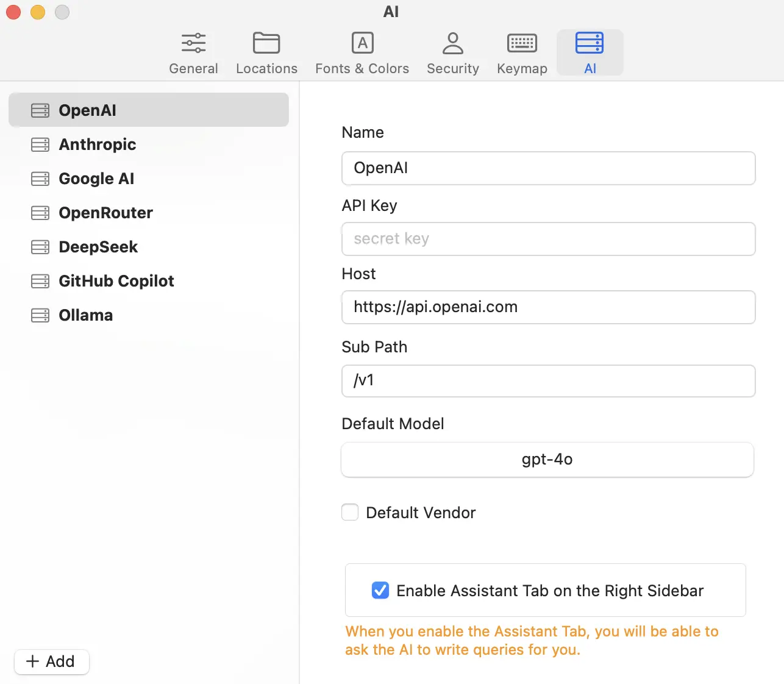Open the Locations folder icon
Image resolution: width=784 pixels, height=684 pixels.
click(266, 43)
